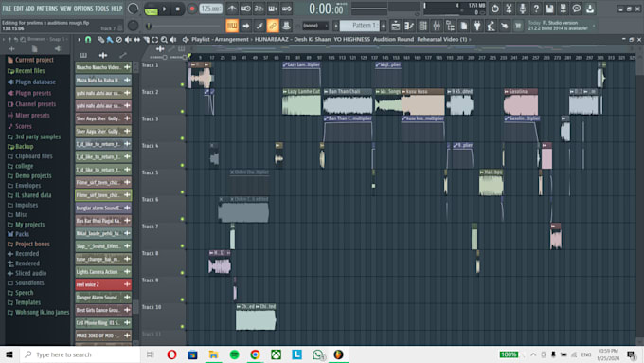Toggle mute LED on Track 4
Image resolution: width=644 pixels, height=363 pixels.
[x=182, y=165]
